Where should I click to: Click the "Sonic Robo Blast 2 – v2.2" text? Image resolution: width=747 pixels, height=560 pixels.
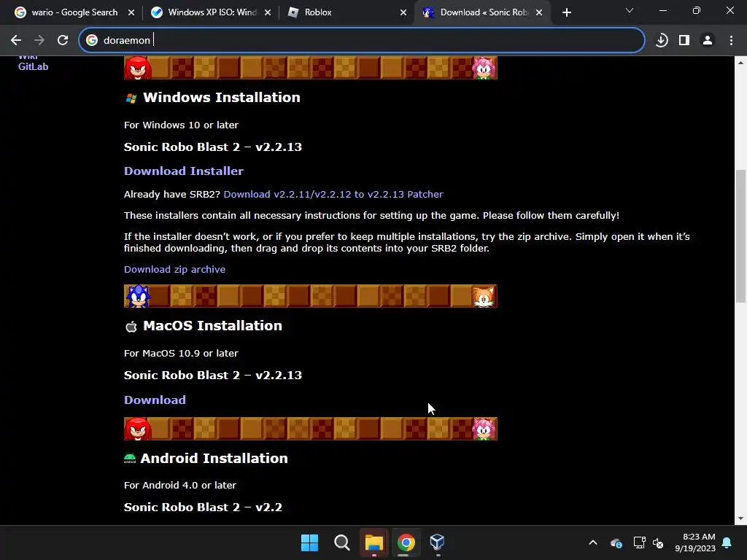[x=203, y=507]
